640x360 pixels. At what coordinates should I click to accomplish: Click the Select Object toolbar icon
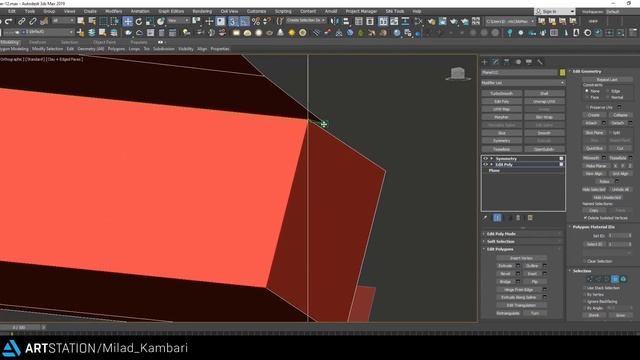pyautogui.click(x=81, y=21)
